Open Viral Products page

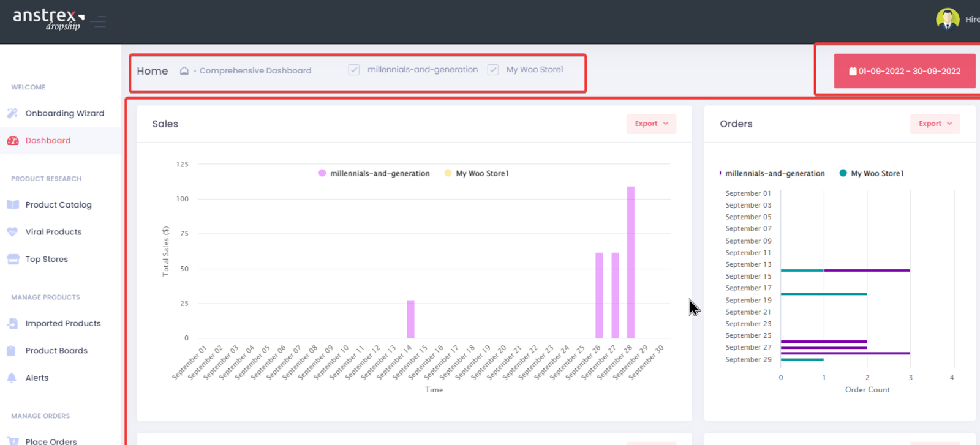[x=53, y=232]
